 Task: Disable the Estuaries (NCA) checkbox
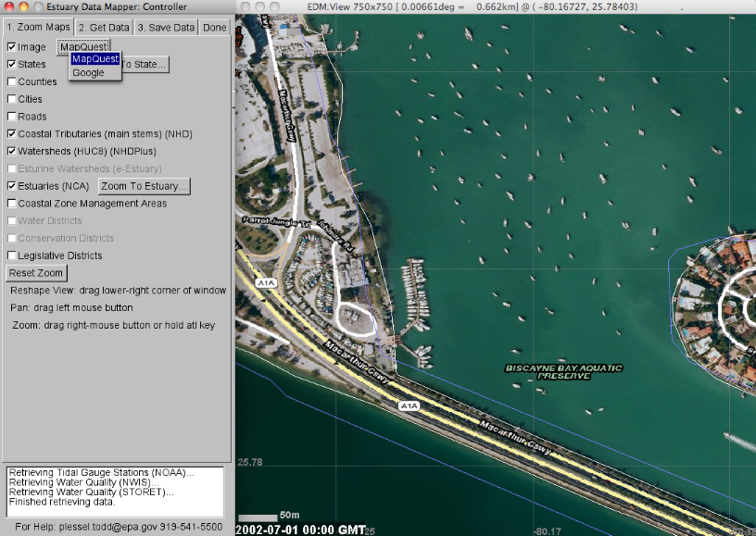[9, 186]
